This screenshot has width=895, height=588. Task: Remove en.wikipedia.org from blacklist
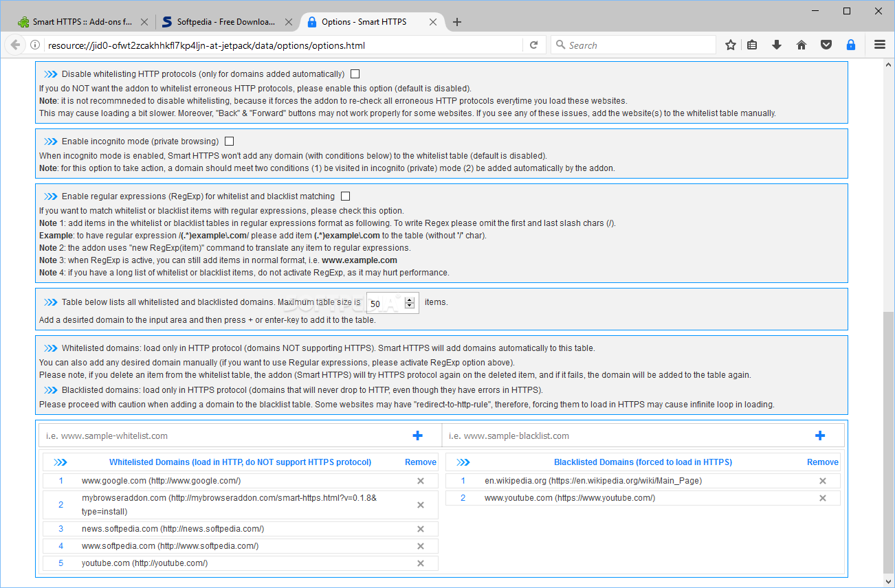(x=822, y=481)
